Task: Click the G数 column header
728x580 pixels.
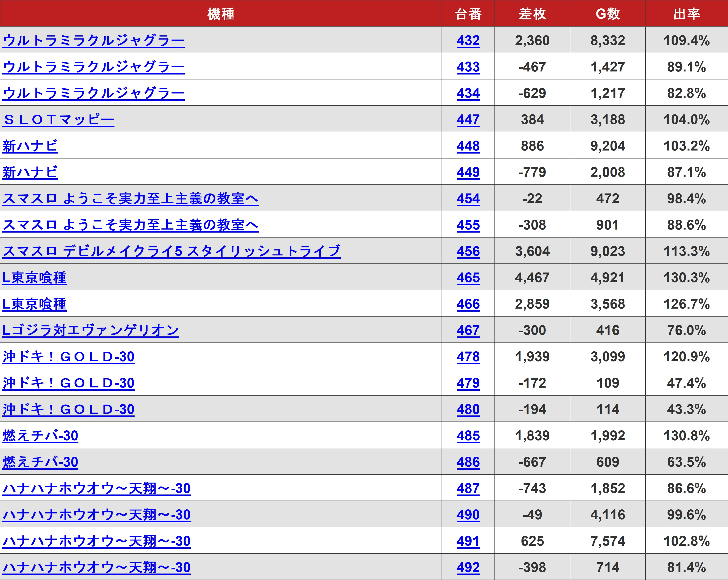Action: point(607,14)
